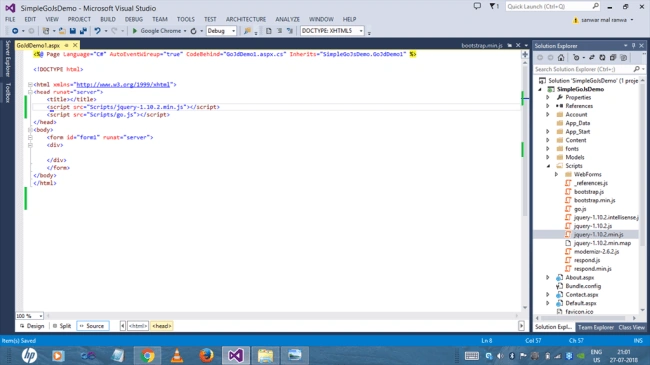Toggle pin on GoJdDemo1.aspx tab
The image size is (650, 365).
point(66,45)
